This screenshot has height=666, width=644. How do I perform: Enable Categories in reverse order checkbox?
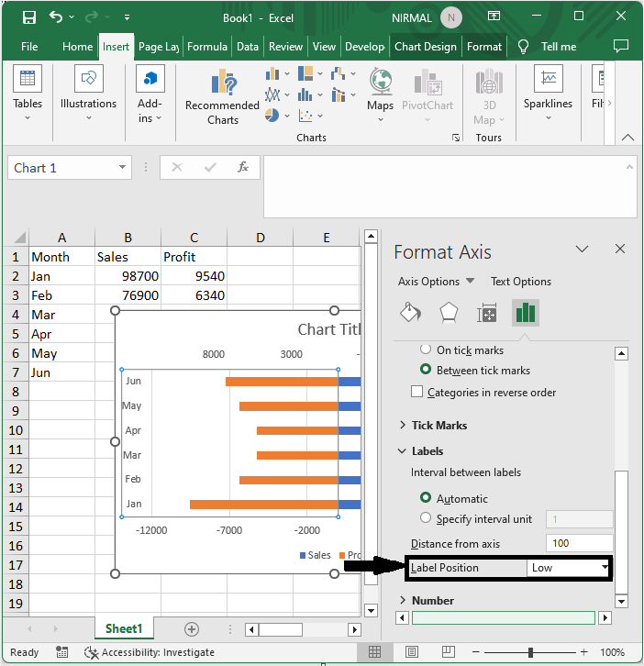[x=417, y=392]
